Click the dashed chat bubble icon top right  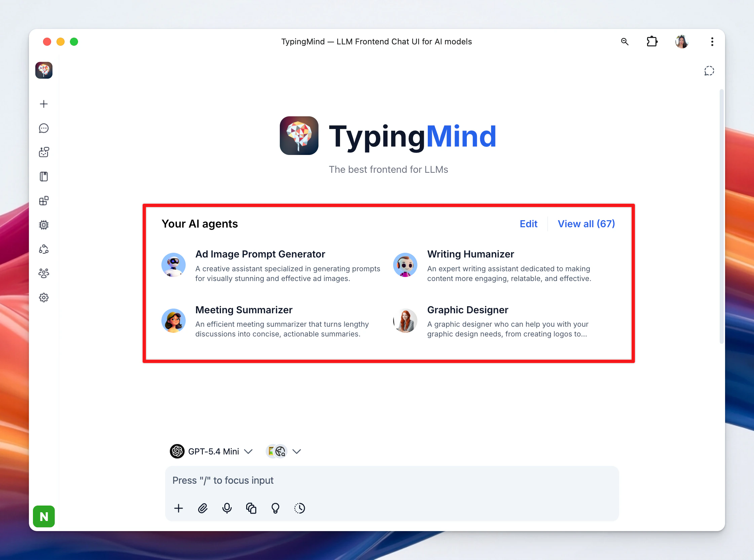point(709,71)
